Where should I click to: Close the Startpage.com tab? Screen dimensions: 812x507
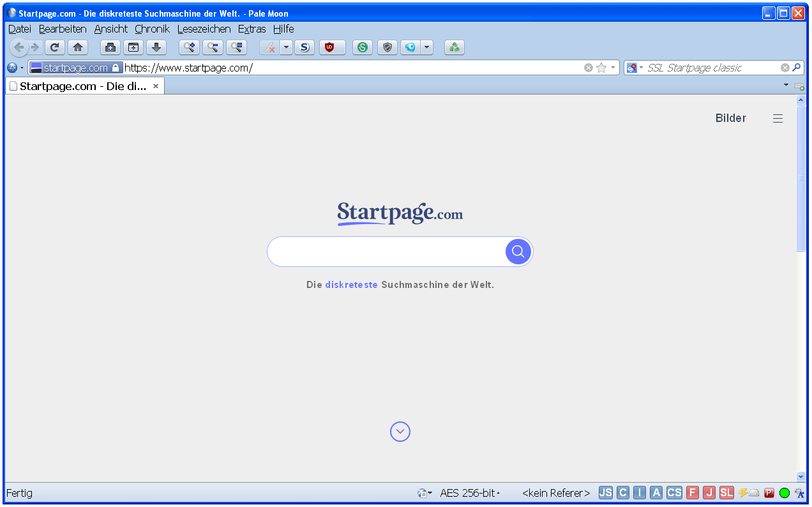pos(155,86)
